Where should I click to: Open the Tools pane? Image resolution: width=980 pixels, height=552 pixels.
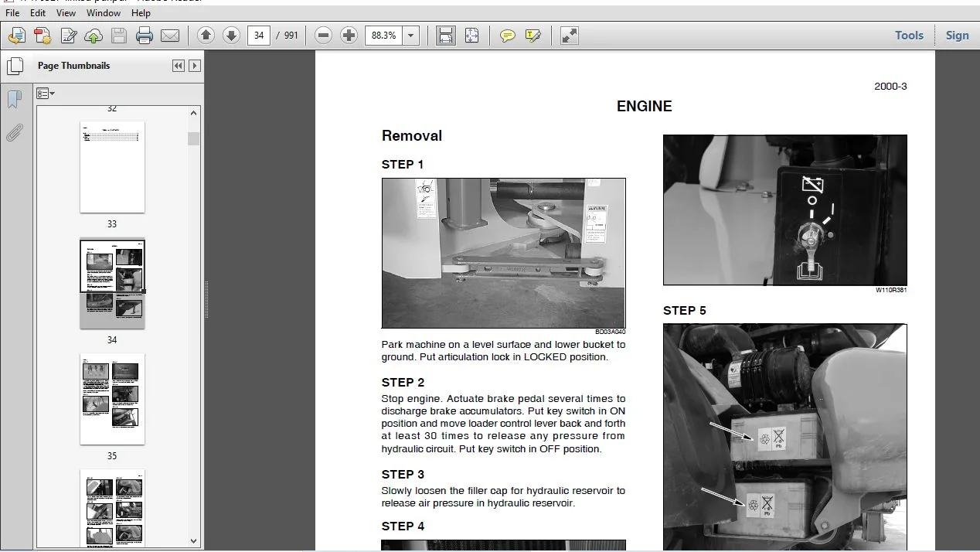click(x=909, y=35)
